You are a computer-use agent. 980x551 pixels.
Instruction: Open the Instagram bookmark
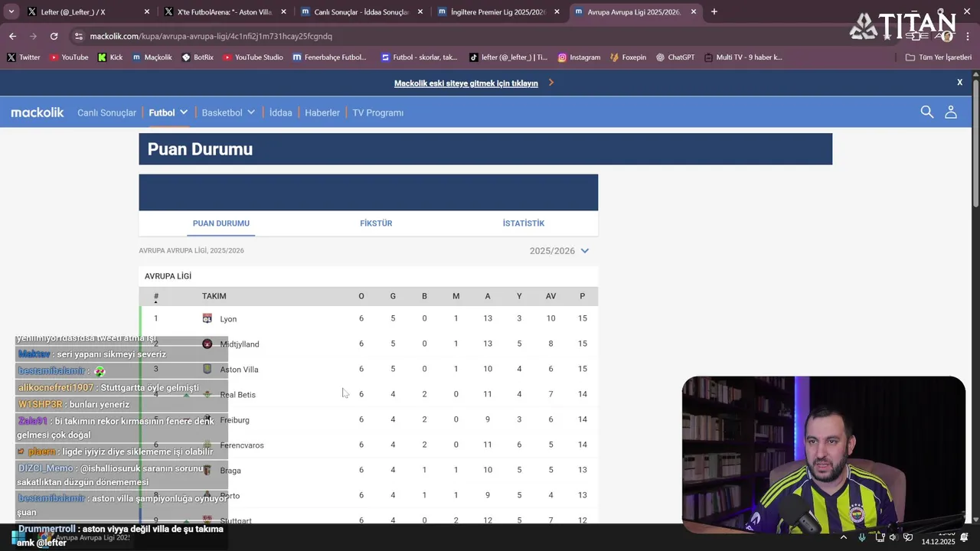[579, 57]
